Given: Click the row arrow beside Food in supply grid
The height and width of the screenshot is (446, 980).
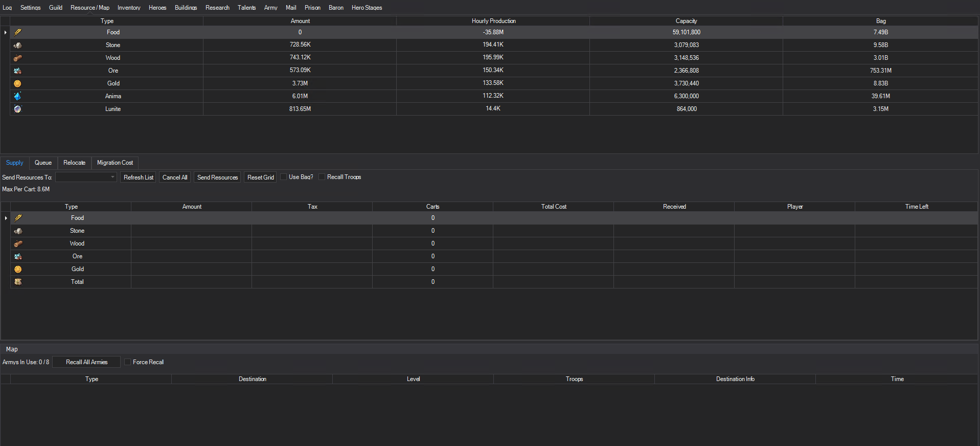Looking at the screenshot, I should 6,218.
